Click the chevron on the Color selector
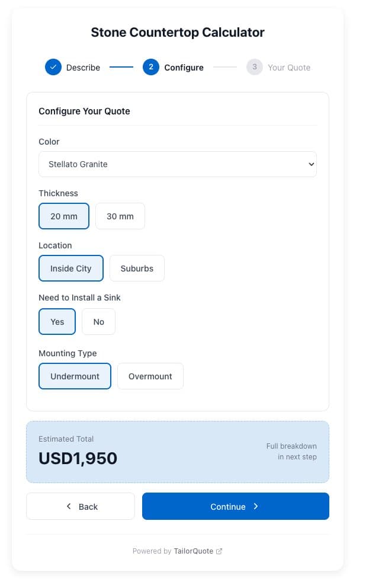 click(310, 164)
